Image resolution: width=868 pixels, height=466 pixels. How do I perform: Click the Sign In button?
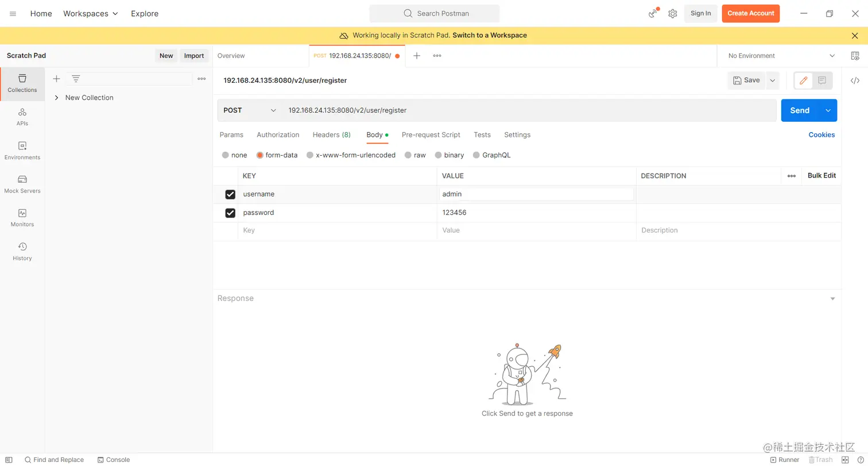coord(700,13)
